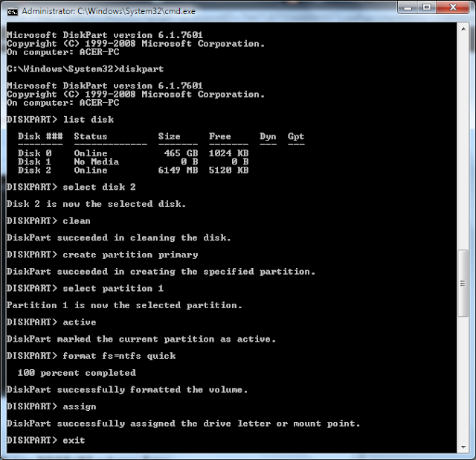Click the 'Free' column header
476x460 pixels.
(220, 136)
